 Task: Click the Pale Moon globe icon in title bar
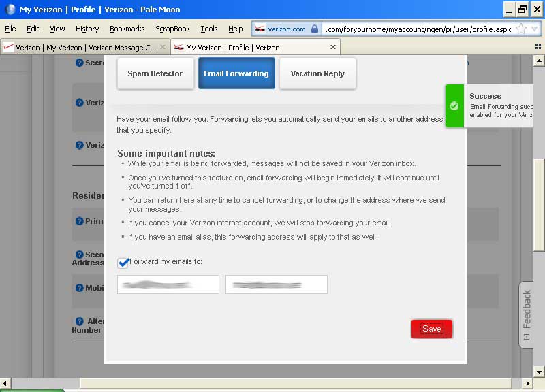(10, 10)
